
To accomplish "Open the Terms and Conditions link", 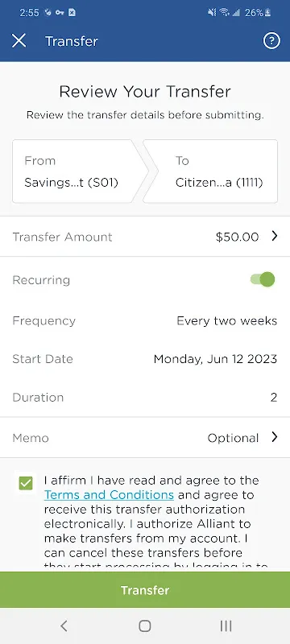I will (109, 494).
